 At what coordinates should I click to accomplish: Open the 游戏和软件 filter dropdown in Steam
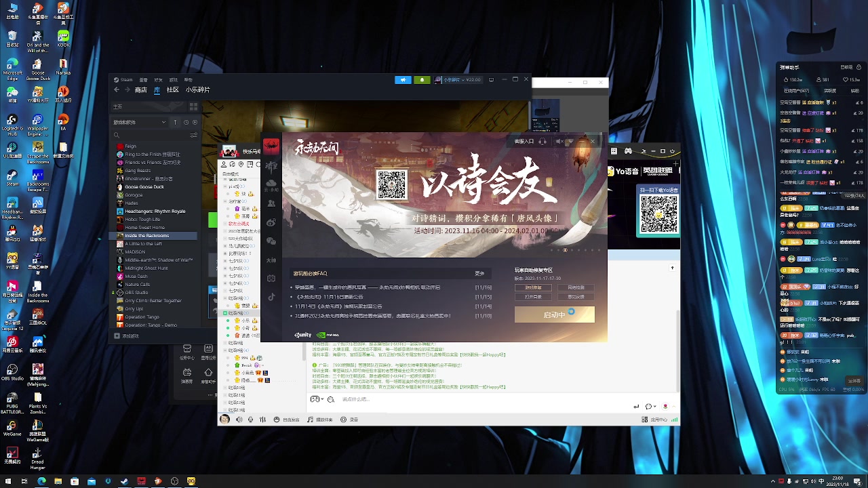[x=139, y=122]
